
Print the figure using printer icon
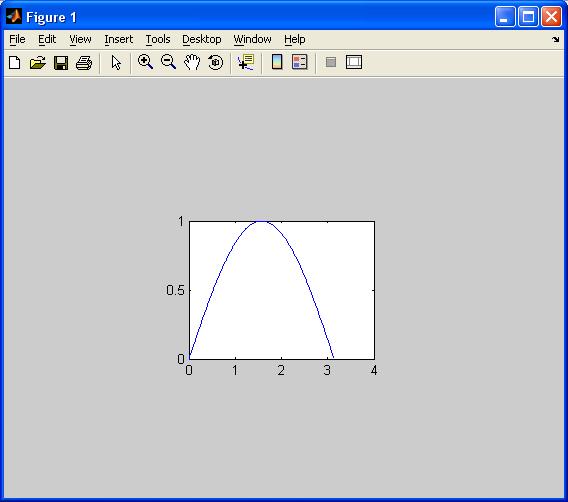84,62
